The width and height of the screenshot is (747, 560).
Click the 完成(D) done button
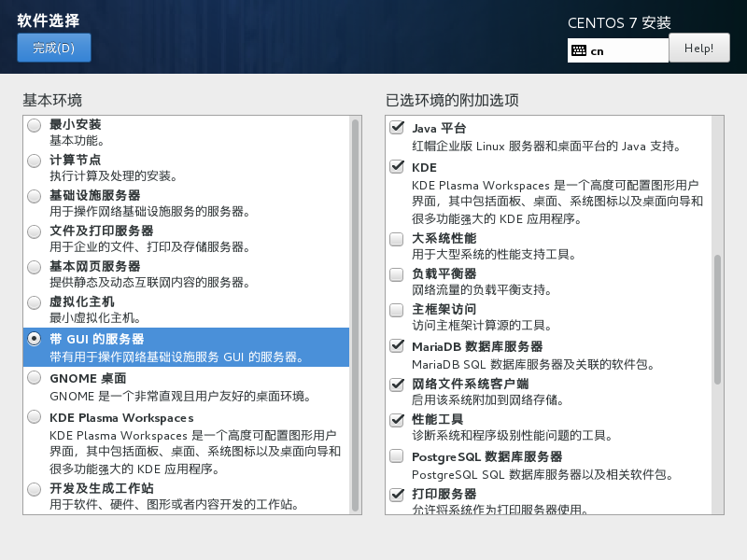click(x=54, y=48)
